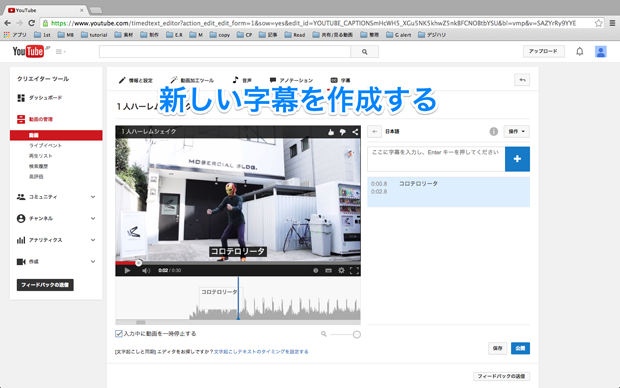Click the blue playhead on the waveform timeline
Viewport: 620px width, 388px height.
[x=238, y=298]
